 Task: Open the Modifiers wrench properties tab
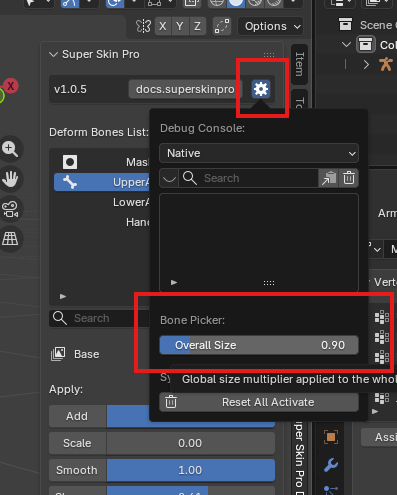(331, 465)
